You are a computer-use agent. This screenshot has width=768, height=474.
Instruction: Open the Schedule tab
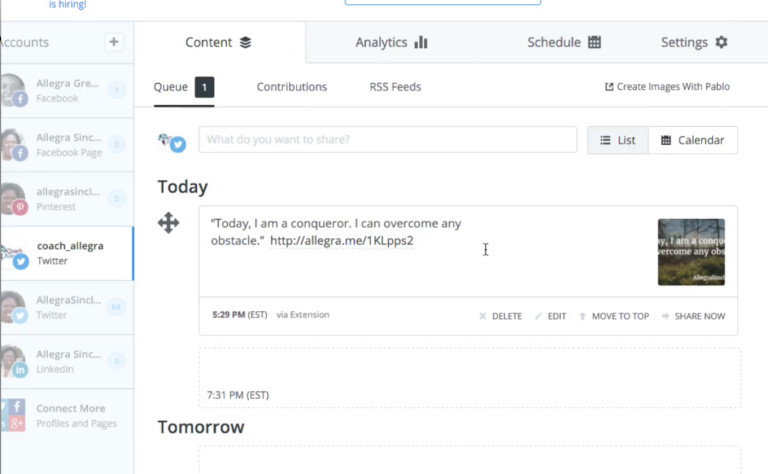tap(564, 43)
